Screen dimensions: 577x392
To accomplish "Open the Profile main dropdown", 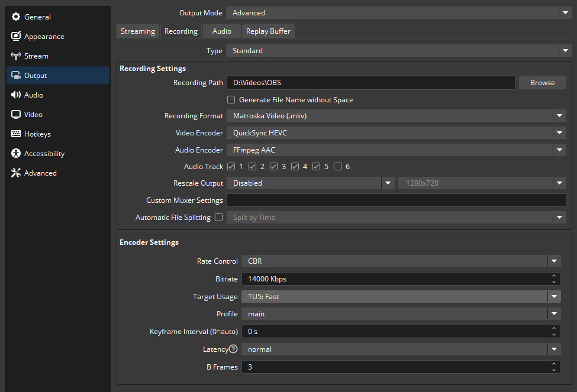I will click(401, 314).
